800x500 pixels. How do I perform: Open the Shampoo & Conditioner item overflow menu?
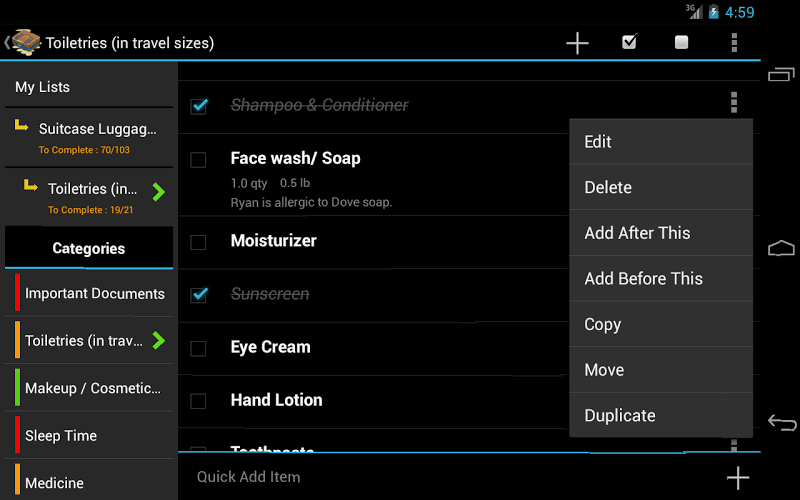pos(734,103)
